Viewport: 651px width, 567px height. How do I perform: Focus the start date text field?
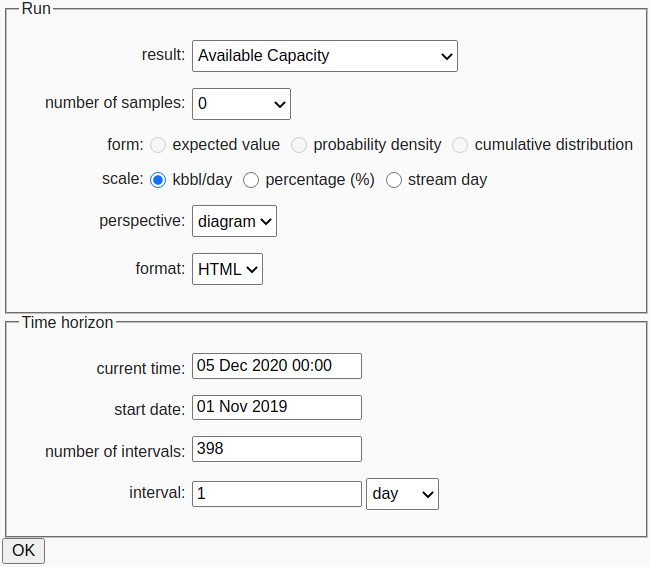pyautogui.click(x=276, y=407)
